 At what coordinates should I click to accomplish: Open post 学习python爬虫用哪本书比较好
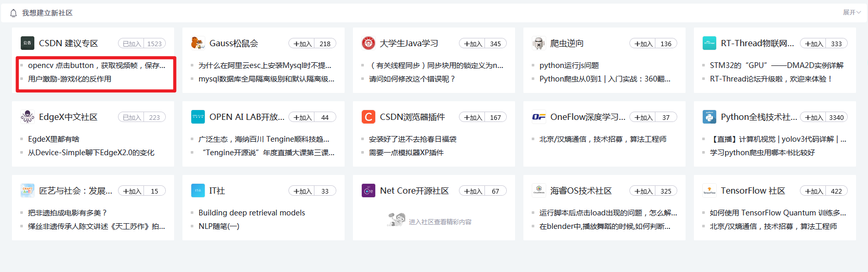[x=762, y=153]
